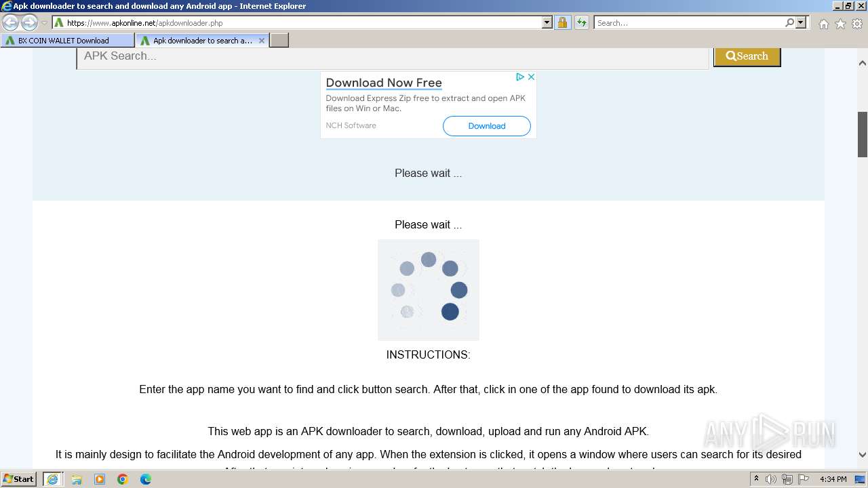Click the vertical scrollbar thumb
The width and height of the screenshot is (868, 488).
[x=863, y=134]
